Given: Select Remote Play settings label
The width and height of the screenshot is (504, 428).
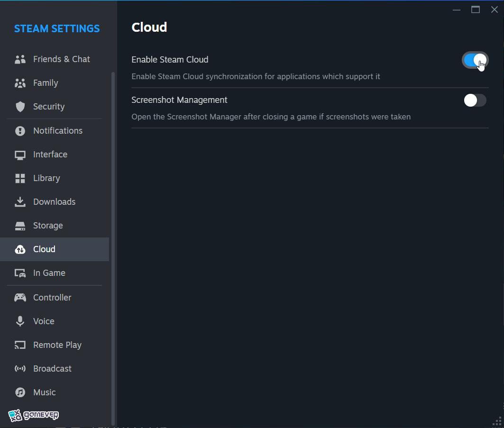Looking at the screenshot, I should (57, 345).
